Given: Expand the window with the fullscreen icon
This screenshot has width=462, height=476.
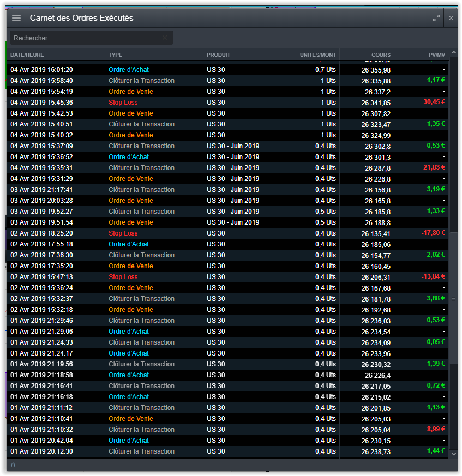Looking at the screenshot, I should coord(436,18).
